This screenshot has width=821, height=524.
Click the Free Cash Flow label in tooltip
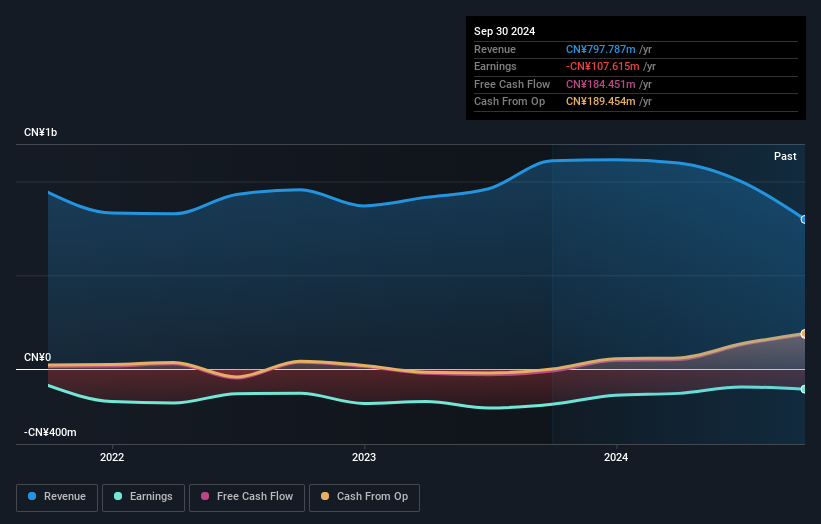(512, 84)
